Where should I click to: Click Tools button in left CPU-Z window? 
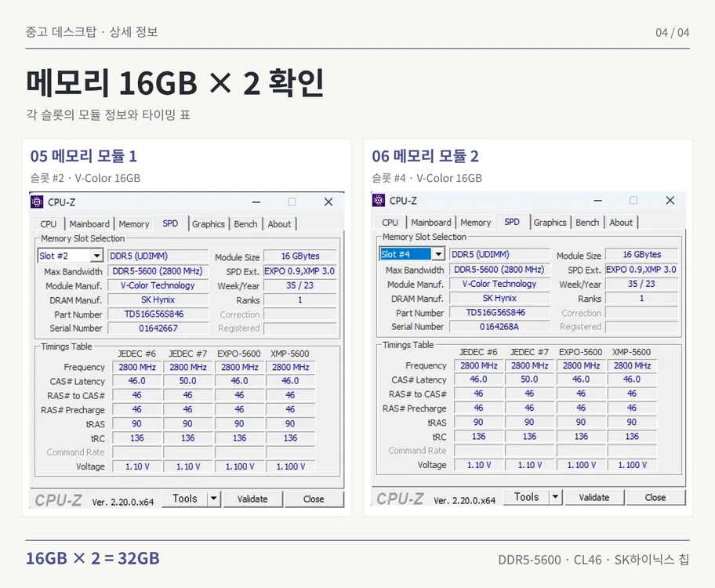[x=185, y=499]
